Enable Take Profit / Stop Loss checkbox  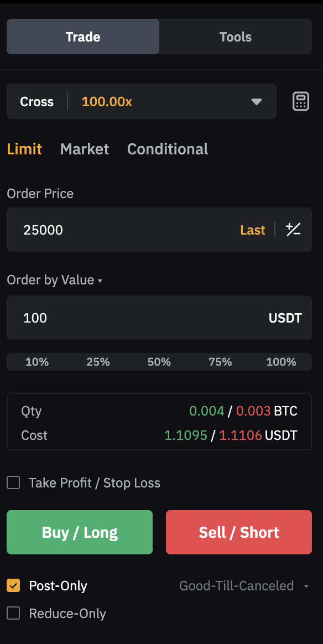tap(13, 482)
